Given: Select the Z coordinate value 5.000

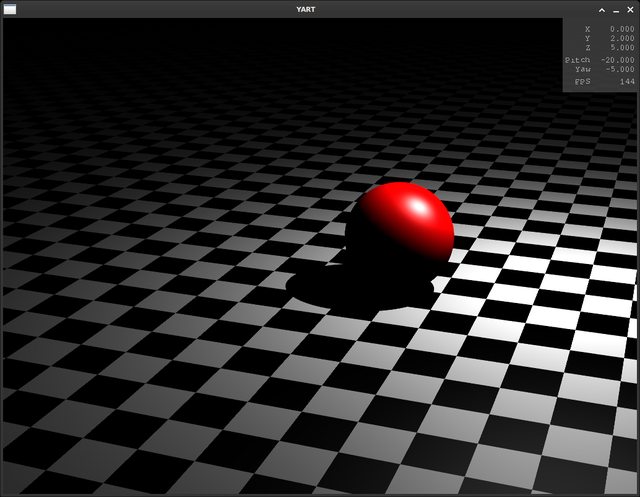Looking at the screenshot, I should (x=622, y=48).
